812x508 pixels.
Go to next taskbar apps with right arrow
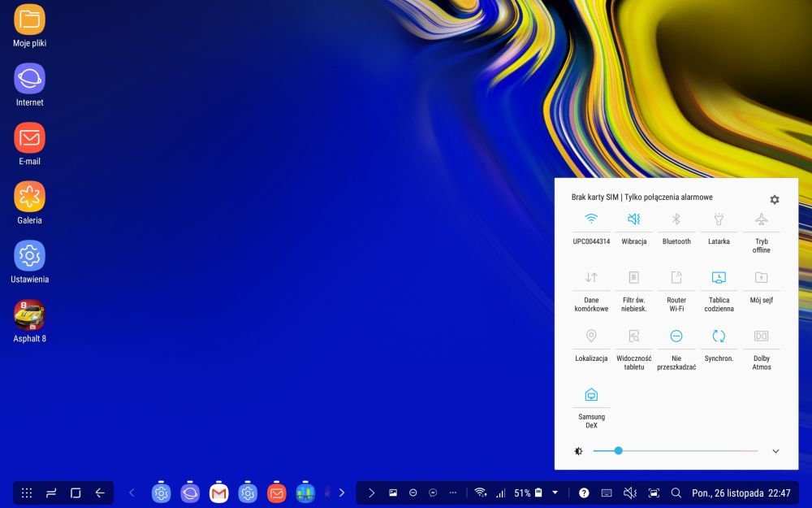click(x=341, y=493)
